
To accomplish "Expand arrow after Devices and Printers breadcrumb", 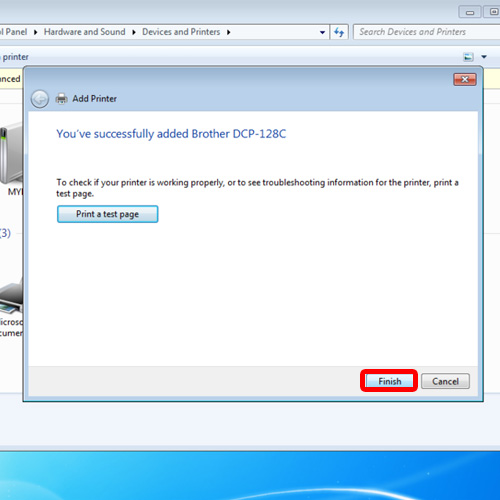I will click(229, 32).
